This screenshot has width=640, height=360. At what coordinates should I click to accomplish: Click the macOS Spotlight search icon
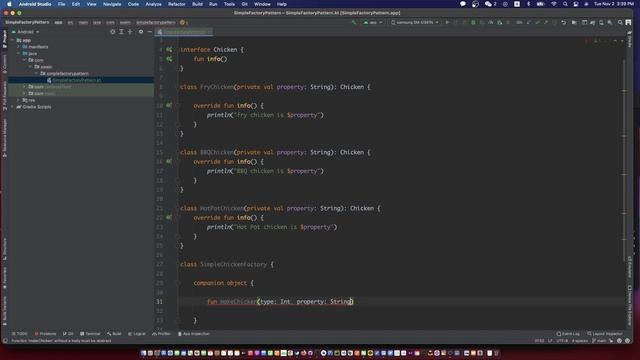565,4
